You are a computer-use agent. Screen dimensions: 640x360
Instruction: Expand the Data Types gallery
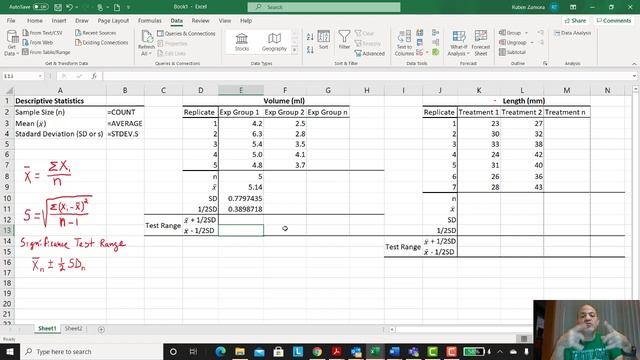pos(294,50)
